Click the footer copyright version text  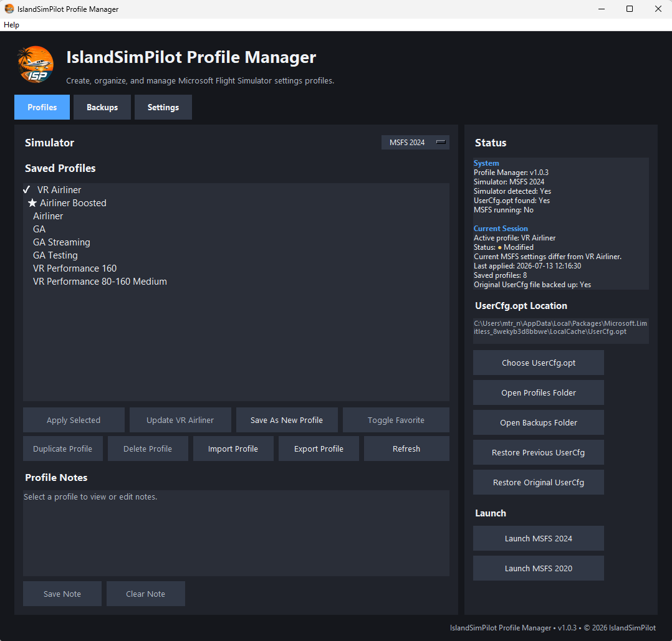pos(552,628)
